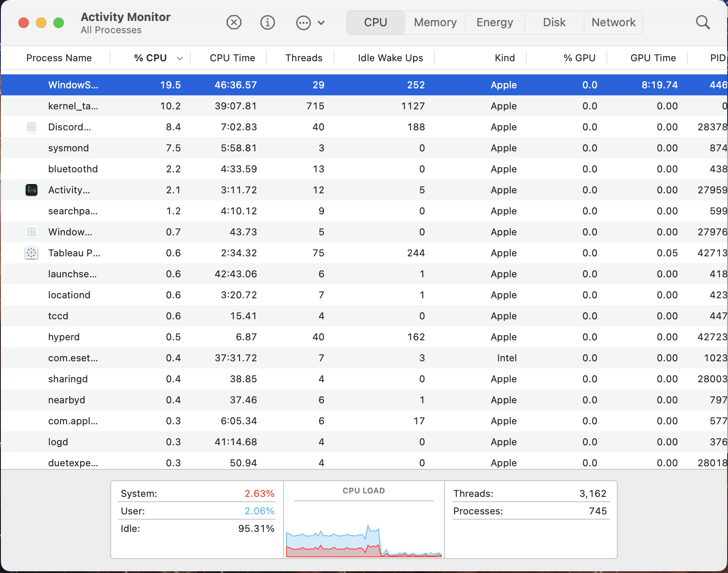Sort by the CPU Time column header
The image size is (728, 573).
[232, 58]
